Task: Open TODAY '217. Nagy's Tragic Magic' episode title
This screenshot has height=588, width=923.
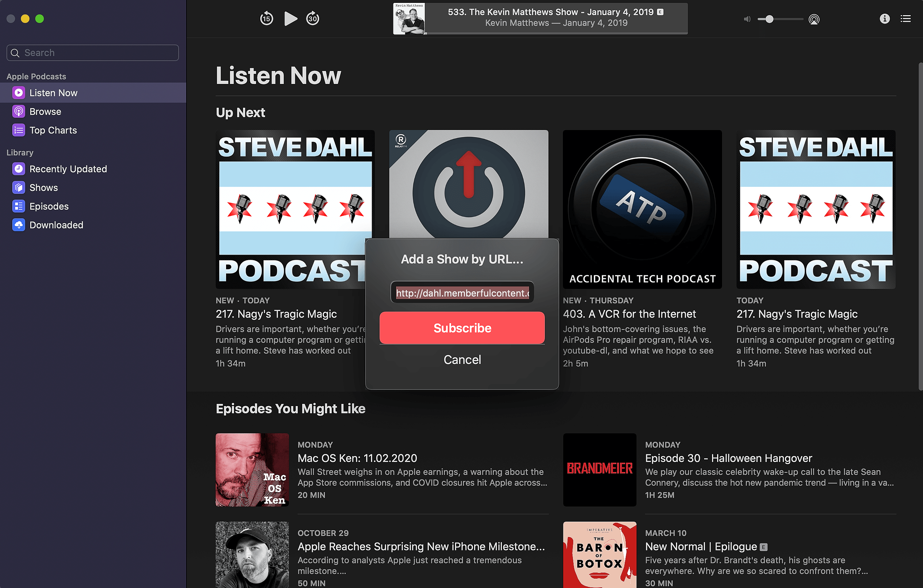Action: (797, 314)
